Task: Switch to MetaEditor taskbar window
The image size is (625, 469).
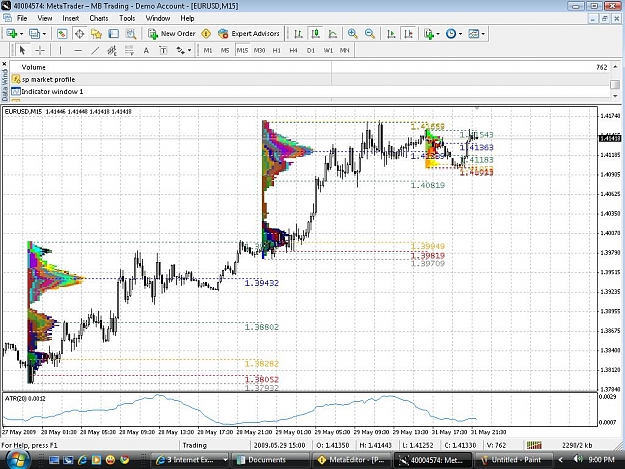Action: (x=351, y=460)
